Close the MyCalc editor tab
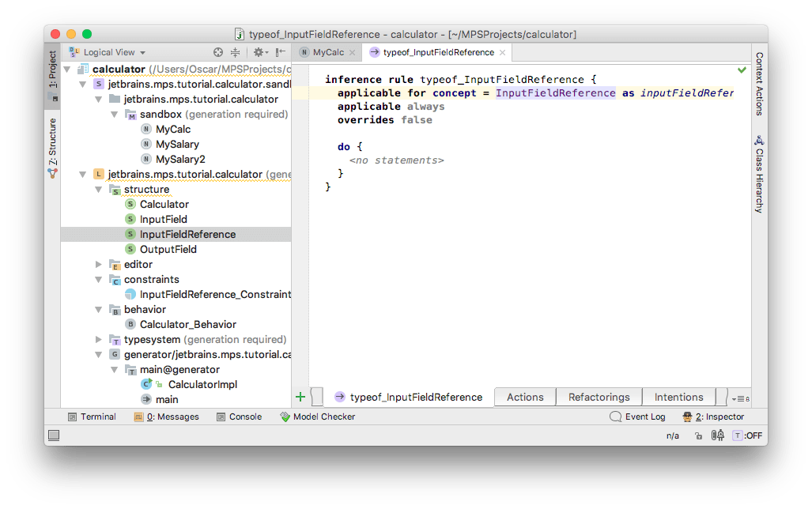This screenshot has width=812, height=509. pyautogui.click(x=353, y=53)
